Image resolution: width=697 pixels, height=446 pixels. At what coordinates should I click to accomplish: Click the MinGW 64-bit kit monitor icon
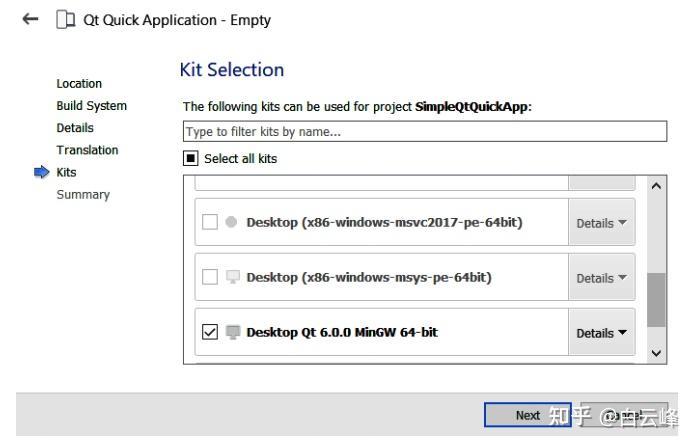pyautogui.click(x=232, y=332)
